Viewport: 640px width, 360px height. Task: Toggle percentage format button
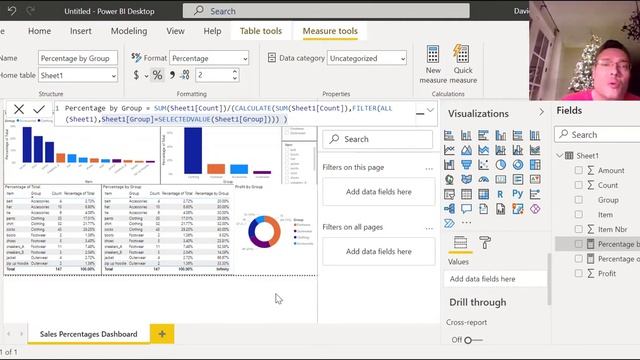157,75
